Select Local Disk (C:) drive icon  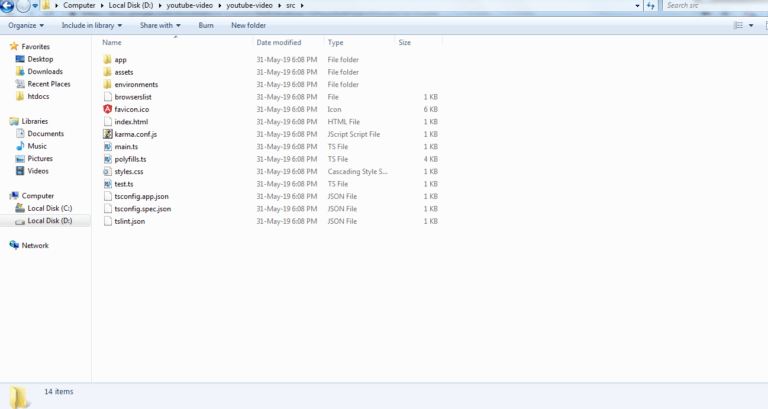coord(20,208)
